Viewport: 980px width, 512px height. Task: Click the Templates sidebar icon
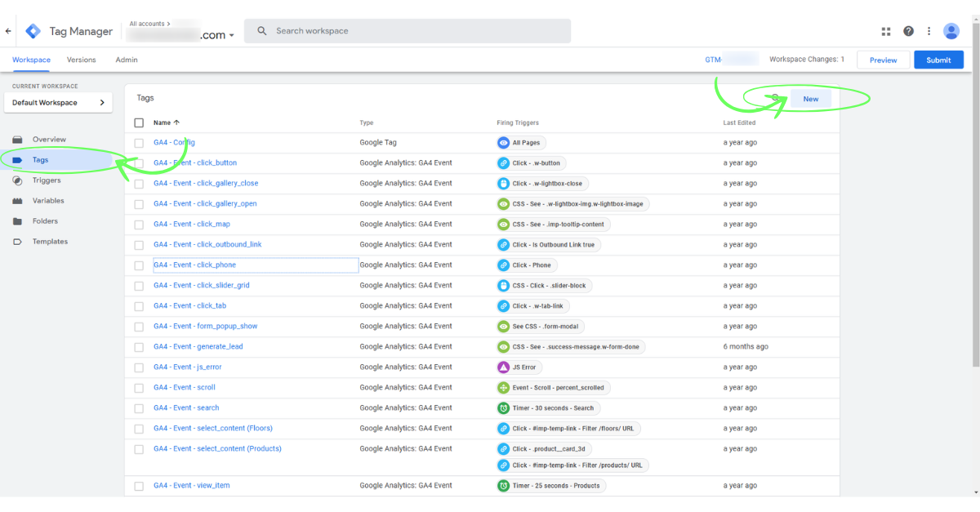pos(17,242)
